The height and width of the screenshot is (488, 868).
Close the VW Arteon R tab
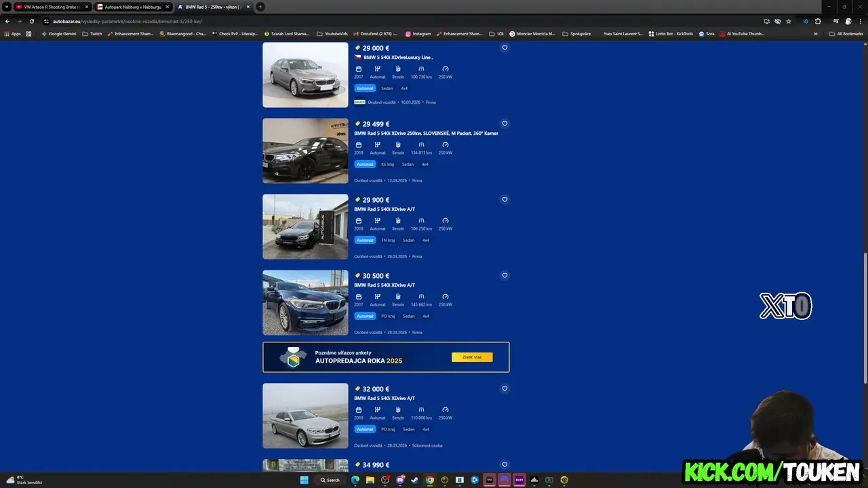point(87,7)
